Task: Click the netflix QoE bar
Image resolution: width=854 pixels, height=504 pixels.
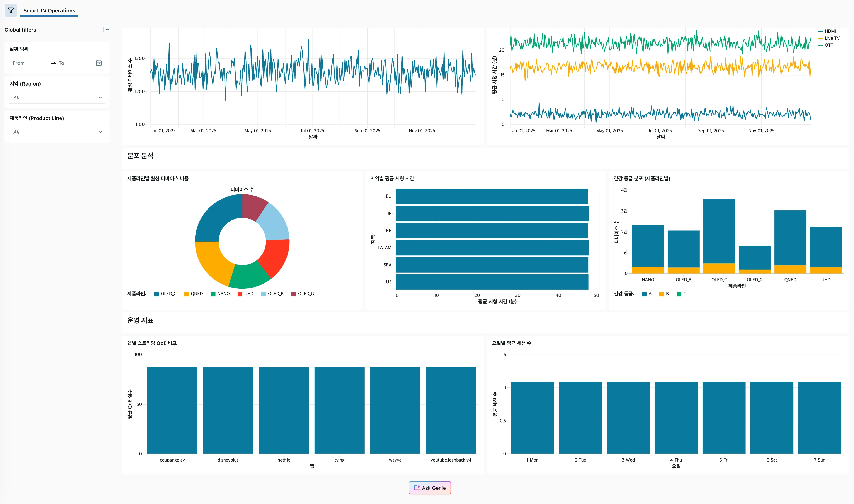Action: tap(284, 411)
